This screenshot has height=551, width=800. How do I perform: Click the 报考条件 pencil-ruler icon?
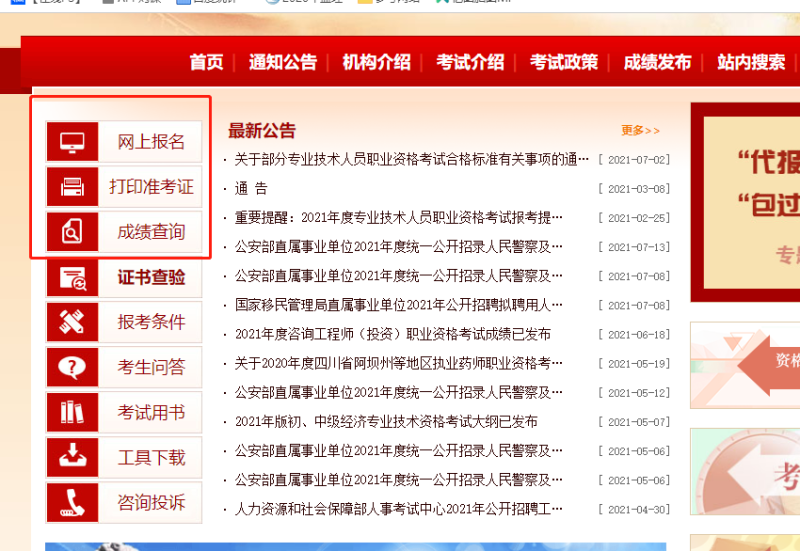pyautogui.click(x=72, y=322)
